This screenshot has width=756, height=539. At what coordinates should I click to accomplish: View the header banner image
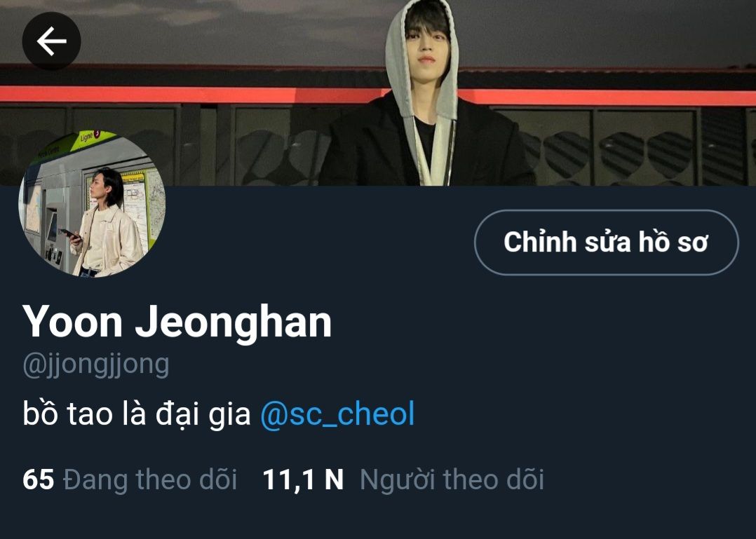coord(378,93)
